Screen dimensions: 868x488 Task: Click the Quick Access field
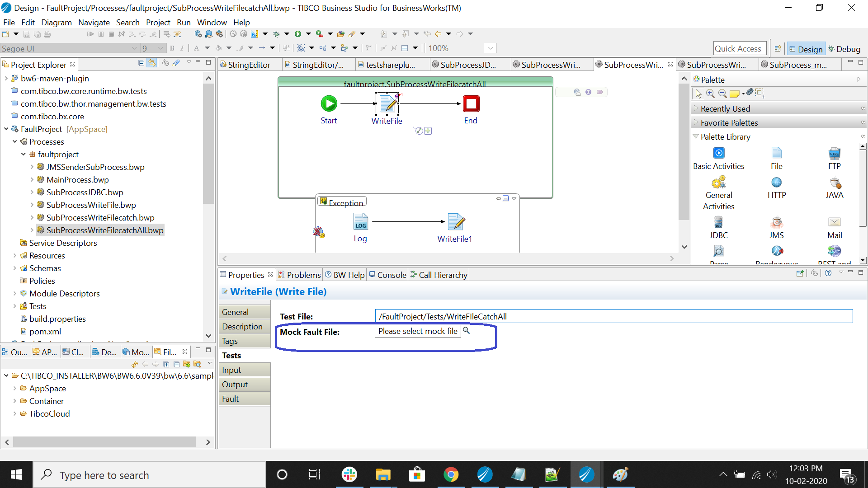point(740,48)
